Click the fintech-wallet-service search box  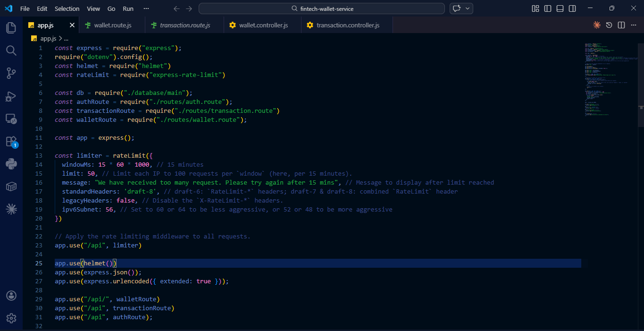tap(322, 8)
